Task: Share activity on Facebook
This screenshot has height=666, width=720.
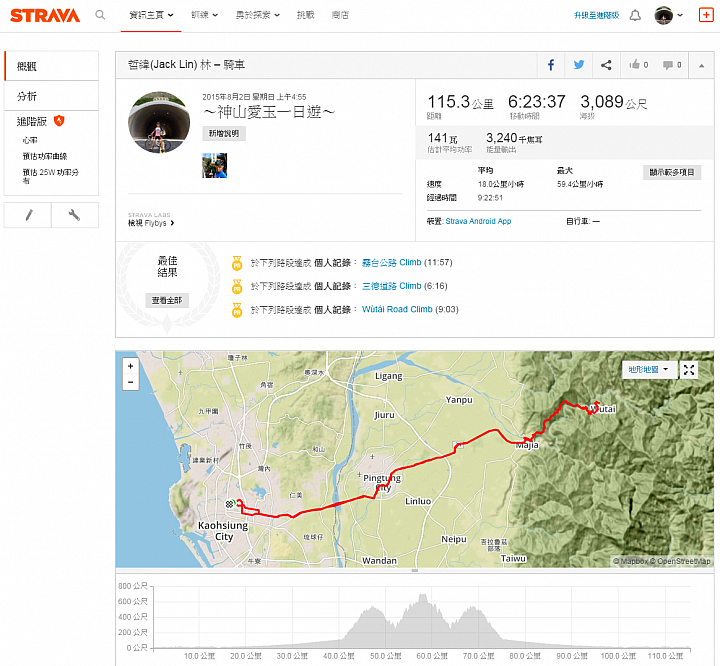Action: point(551,65)
